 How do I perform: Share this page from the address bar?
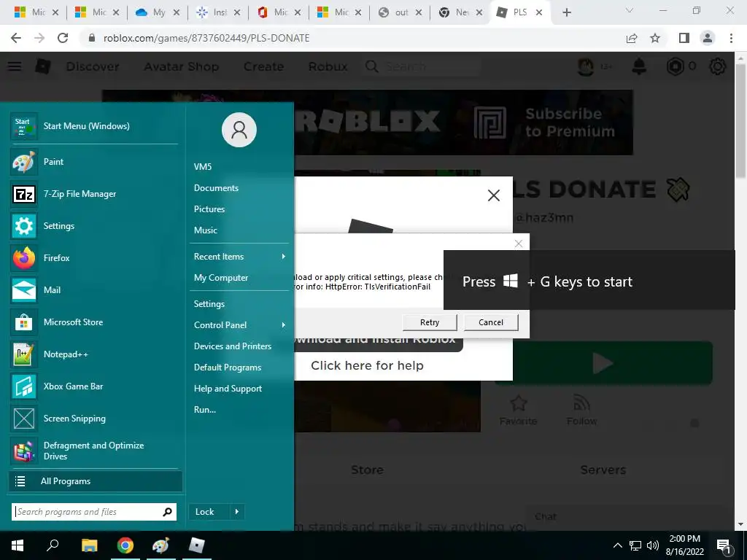coord(632,38)
